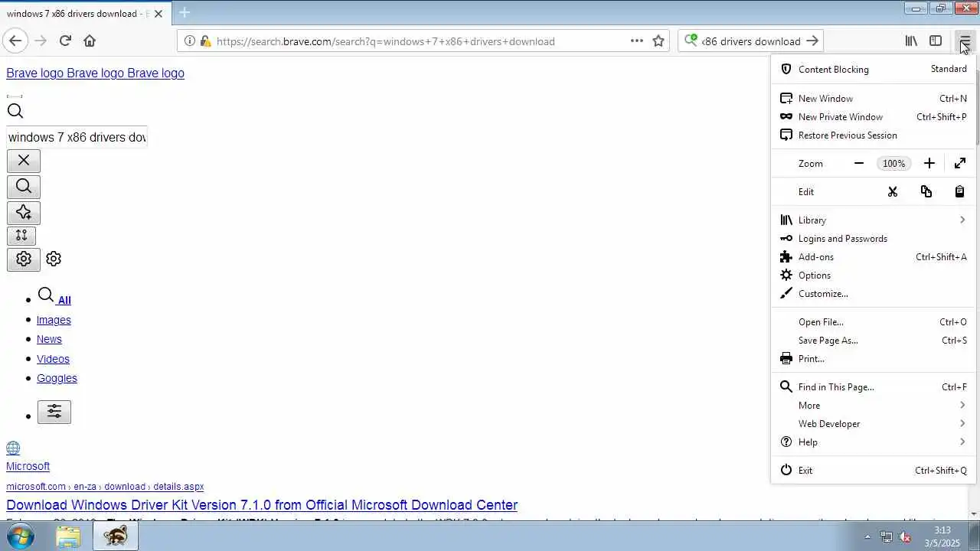Screen dimensions: 980x551
Task: Switch to News results
Action: 49,339
